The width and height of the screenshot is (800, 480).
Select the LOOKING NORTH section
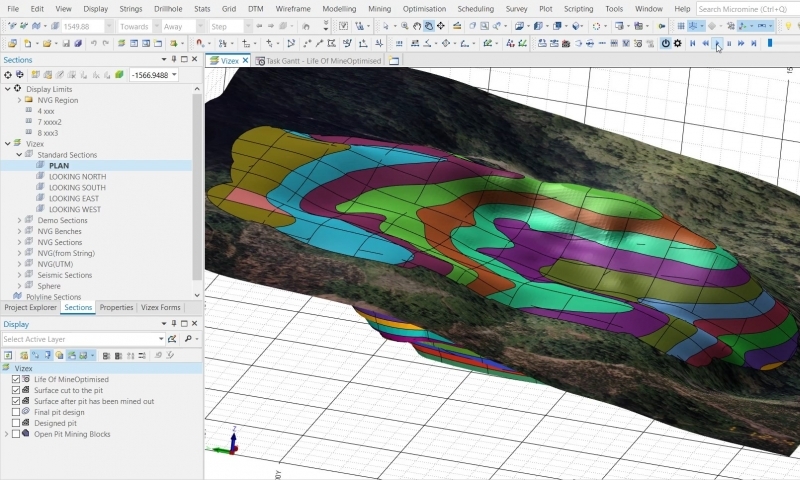click(77, 177)
